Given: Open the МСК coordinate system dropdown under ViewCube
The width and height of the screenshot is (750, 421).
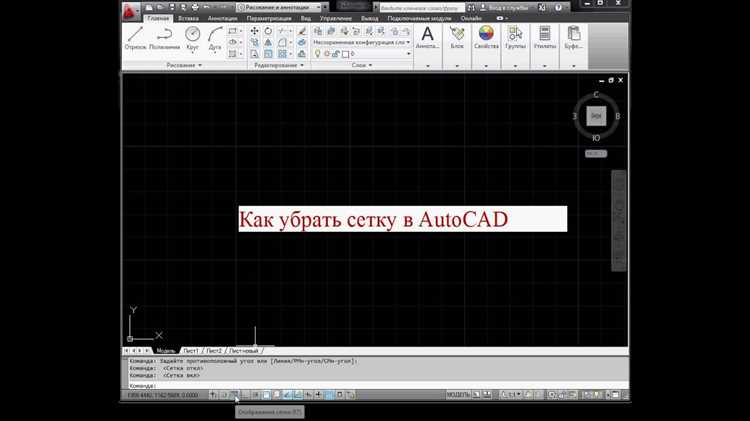Looking at the screenshot, I should pos(596,154).
